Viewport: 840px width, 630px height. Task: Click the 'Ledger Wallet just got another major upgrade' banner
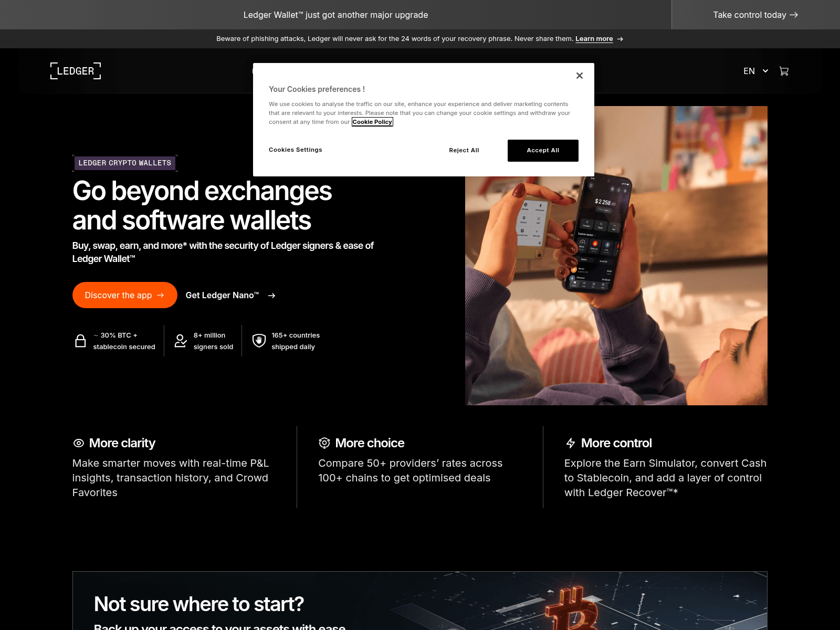click(335, 15)
